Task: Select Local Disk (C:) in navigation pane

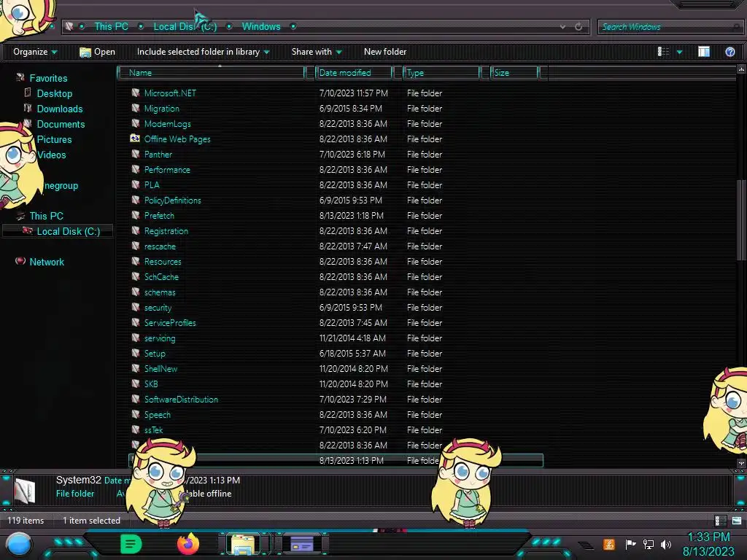Action: click(x=68, y=231)
